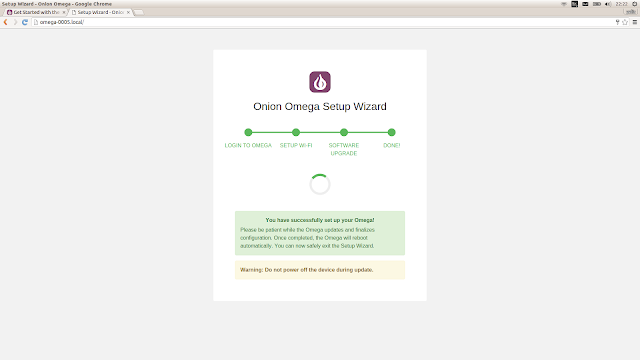Click the page icon beside the URL
The image size is (640, 360).
click(x=36, y=22)
